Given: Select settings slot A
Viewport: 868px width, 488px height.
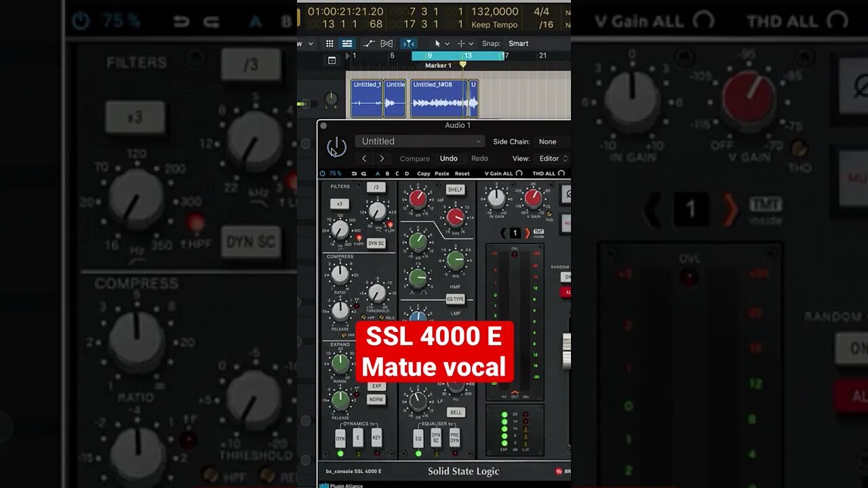Looking at the screenshot, I should [378, 174].
